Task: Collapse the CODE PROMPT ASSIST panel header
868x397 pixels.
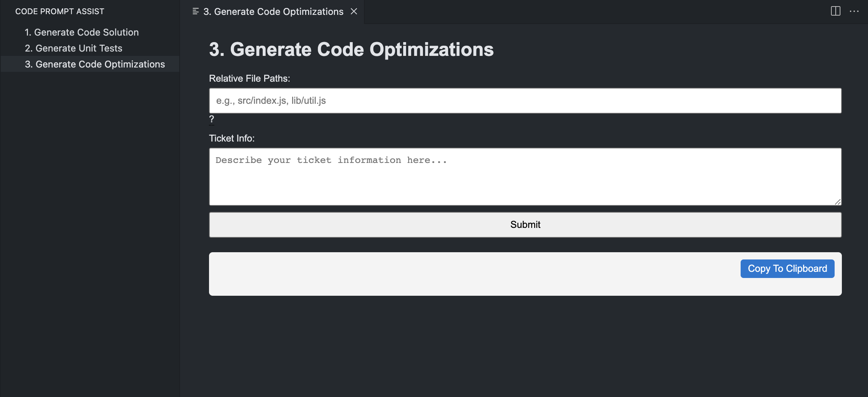Action: pyautogui.click(x=60, y=11)
